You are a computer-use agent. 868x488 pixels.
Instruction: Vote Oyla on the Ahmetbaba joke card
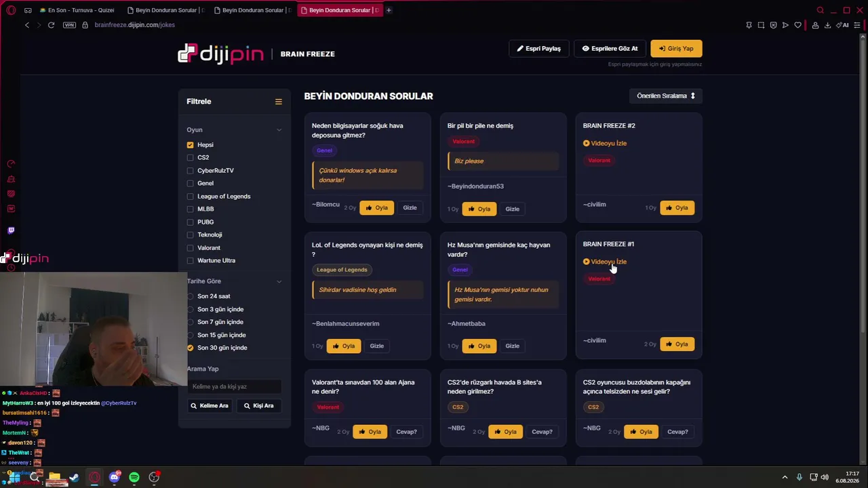tap(478, 346)
